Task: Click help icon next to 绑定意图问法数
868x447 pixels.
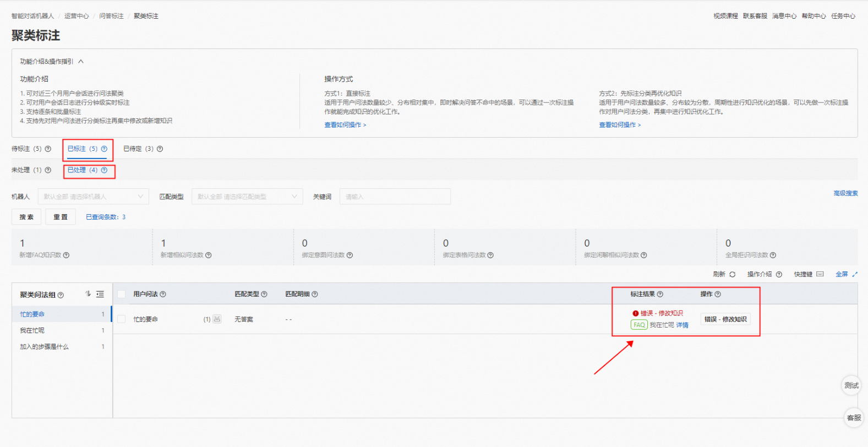Action: [x=350, y=255]
